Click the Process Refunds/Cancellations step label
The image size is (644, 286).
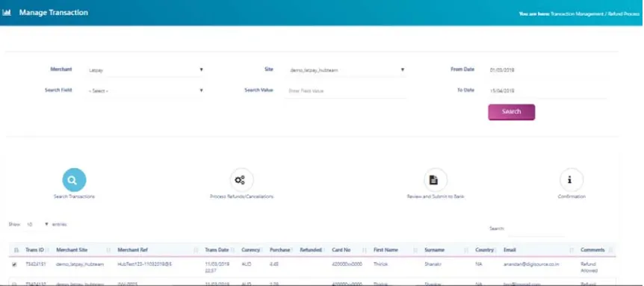241,196
